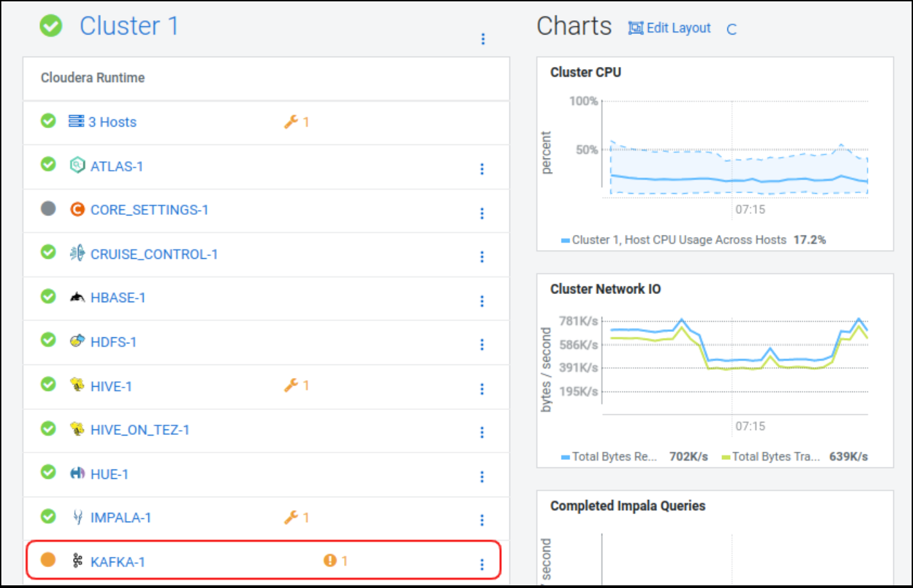913x588 pixels.
Task: Click the green health status icon for Cluster 1
Action: coord(51,26)
